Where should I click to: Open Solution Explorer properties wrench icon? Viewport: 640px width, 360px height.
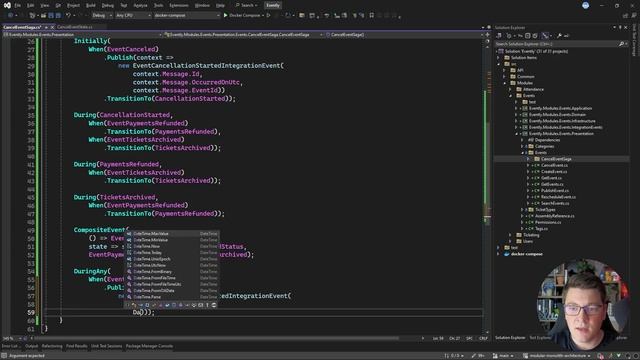tap(559, 36)
